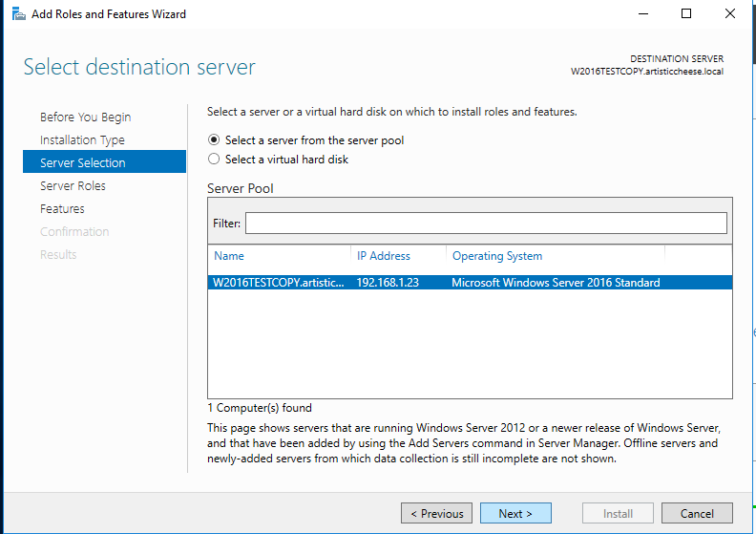Cancel the Add Roles wizard
756x534 pixels.
pyautogui.click(x=697, y=513)
